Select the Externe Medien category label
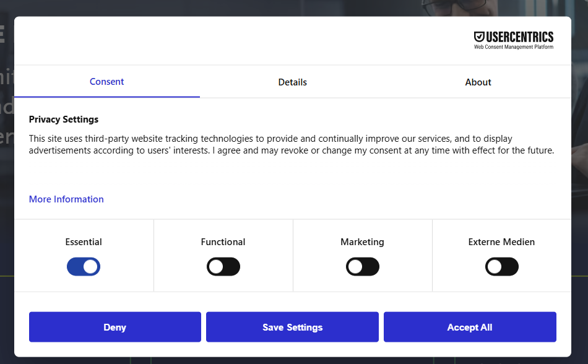The height and width of the screenshot is (364, 588). pos(501,242)
